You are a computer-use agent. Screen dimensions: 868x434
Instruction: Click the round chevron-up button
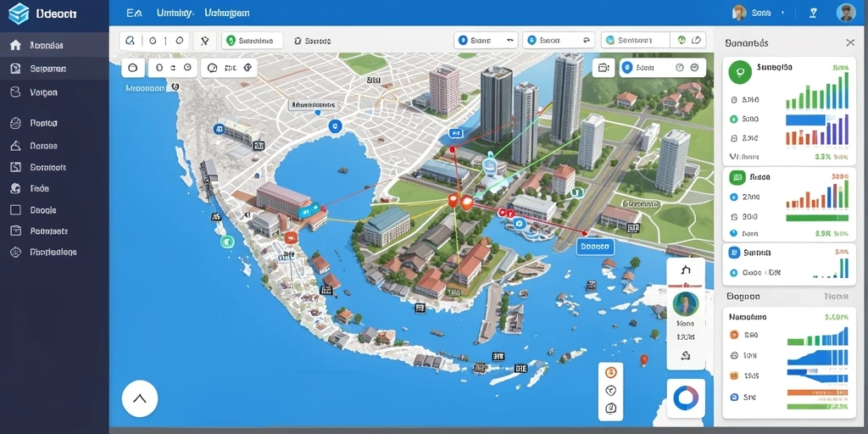click(140, 398)
